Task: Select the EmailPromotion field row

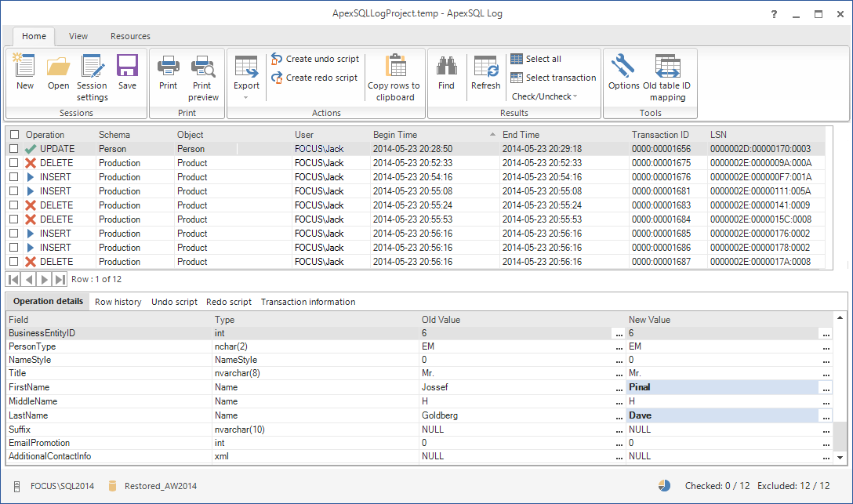Action: tap(419, 443)
